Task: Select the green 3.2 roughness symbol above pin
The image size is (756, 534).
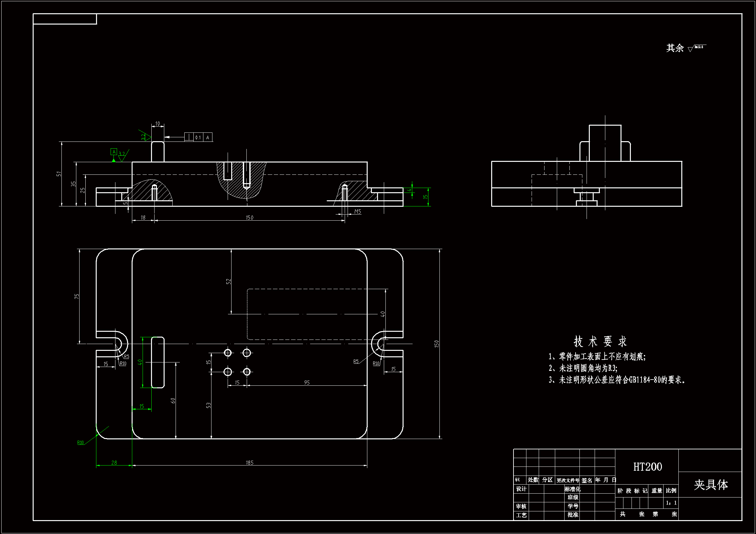Action: tap(145, 136)
